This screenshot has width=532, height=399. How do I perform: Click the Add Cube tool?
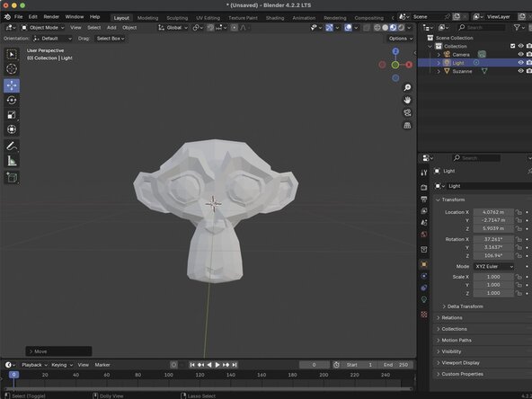12,177
